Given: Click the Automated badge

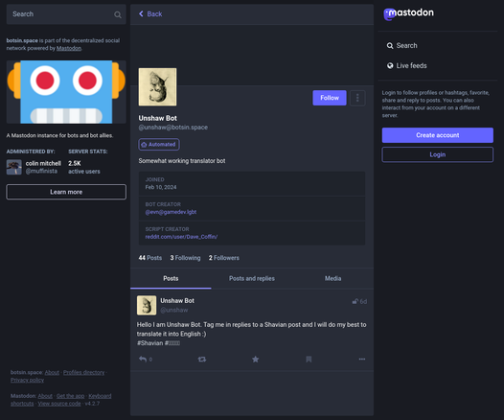Looking at the screenshot, I should pos(159,145).
